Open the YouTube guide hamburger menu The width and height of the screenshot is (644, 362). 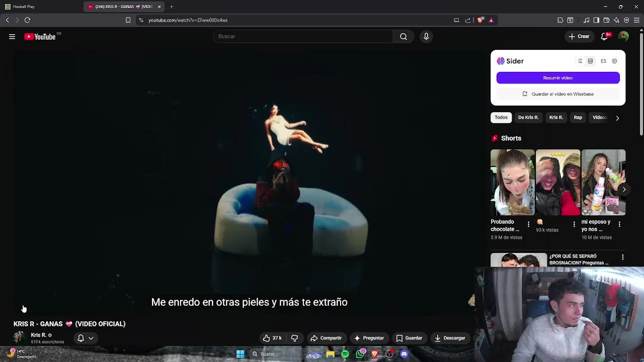tap(12, 37)
